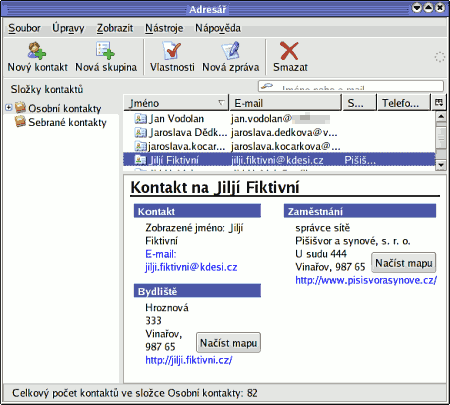Open the Nástroje menu
Image resolution: width=450 pixels, height=405 pixels.
164,28
